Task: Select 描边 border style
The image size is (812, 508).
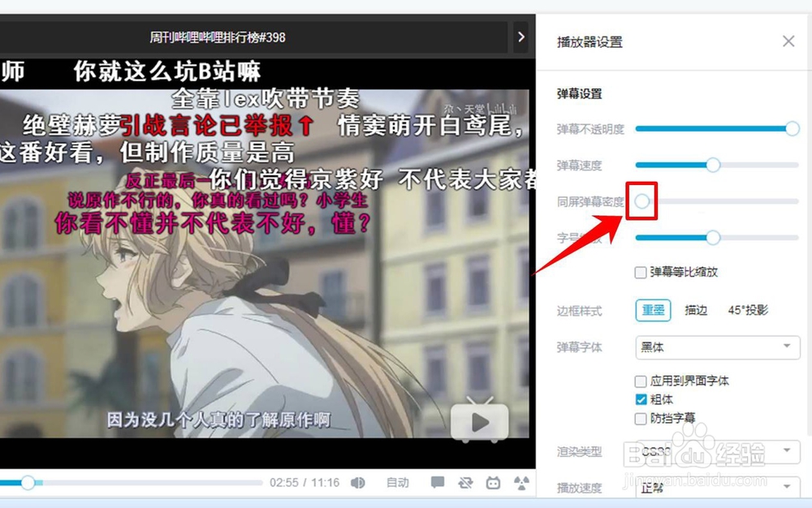Action: [x=696, y=310]
